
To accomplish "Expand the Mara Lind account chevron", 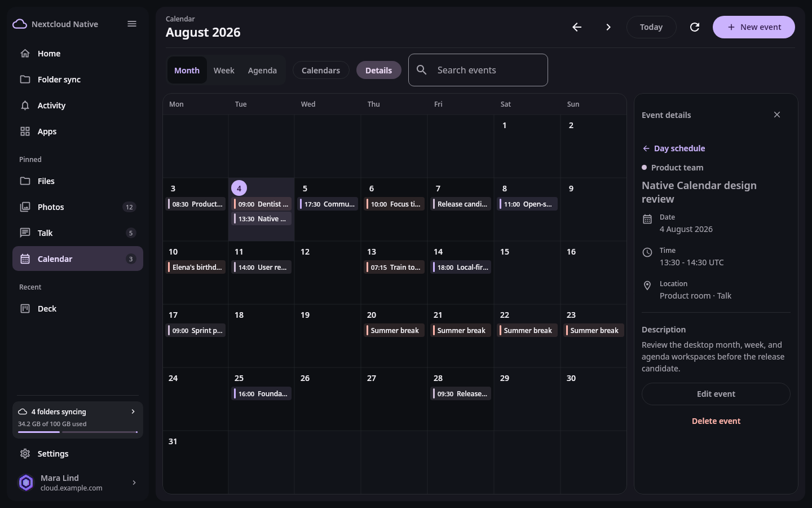I will 134,483.
